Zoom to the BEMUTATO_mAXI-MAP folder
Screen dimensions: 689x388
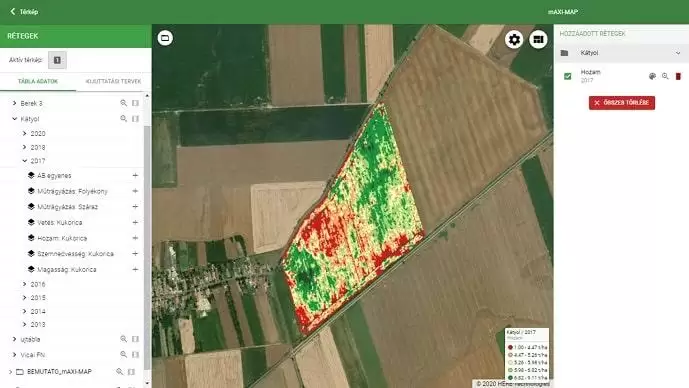[x=120, y=372]
